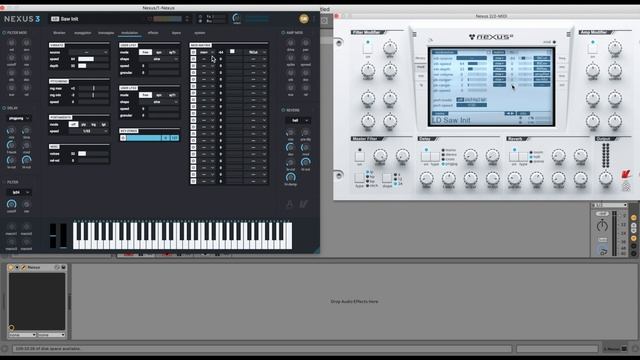Click the Nexus 3 delay mix knob
Image resolution: width=640 pixels, height=360 pixels.
coord(11,131)
